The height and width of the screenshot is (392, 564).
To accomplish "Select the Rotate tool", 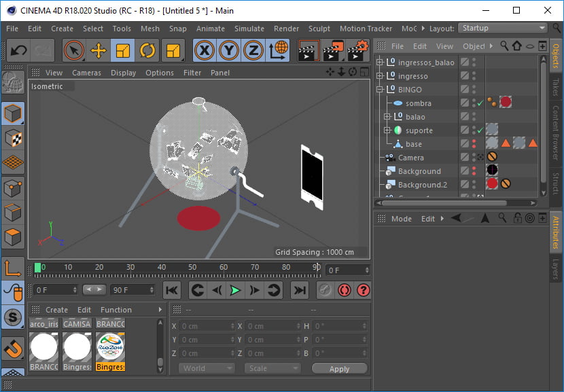I will [x=147, y=50].
